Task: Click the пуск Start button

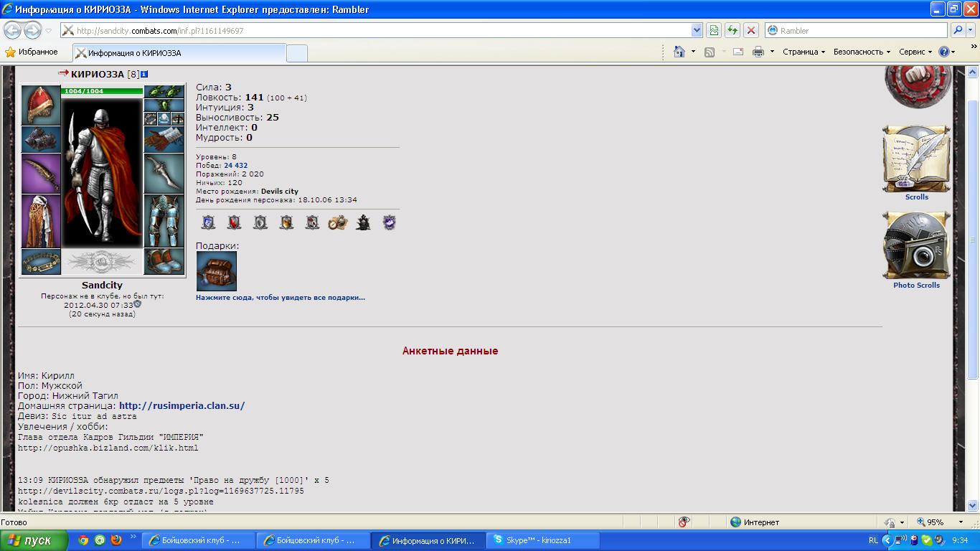Action: [34, 541]
